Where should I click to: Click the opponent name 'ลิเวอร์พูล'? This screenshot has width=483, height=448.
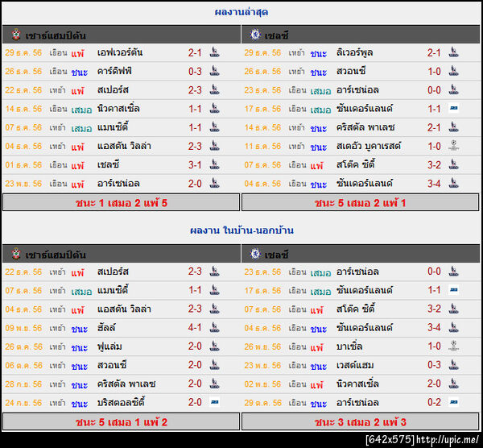[354, 52]
